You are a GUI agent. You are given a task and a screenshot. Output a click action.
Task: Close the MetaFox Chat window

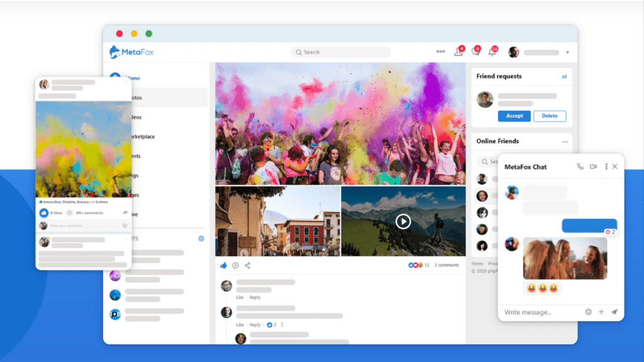tap(615, 167)
